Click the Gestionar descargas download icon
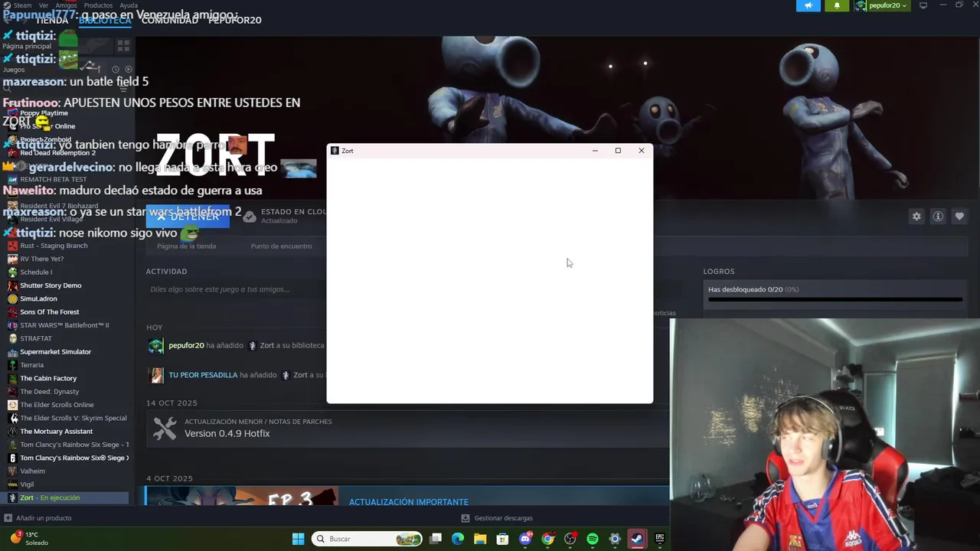Viewport: 980px width, 551px height. 465,518
